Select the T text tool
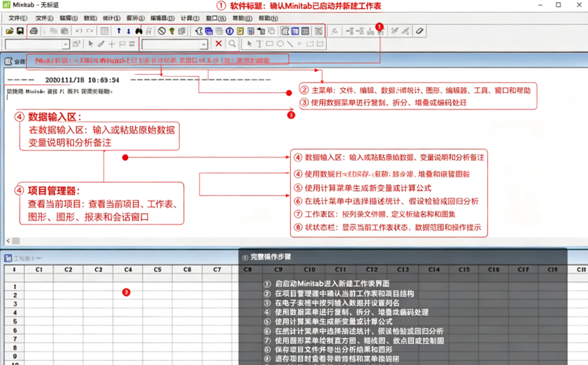Viewport: 588px width, 365px height. tap(259, 44)
